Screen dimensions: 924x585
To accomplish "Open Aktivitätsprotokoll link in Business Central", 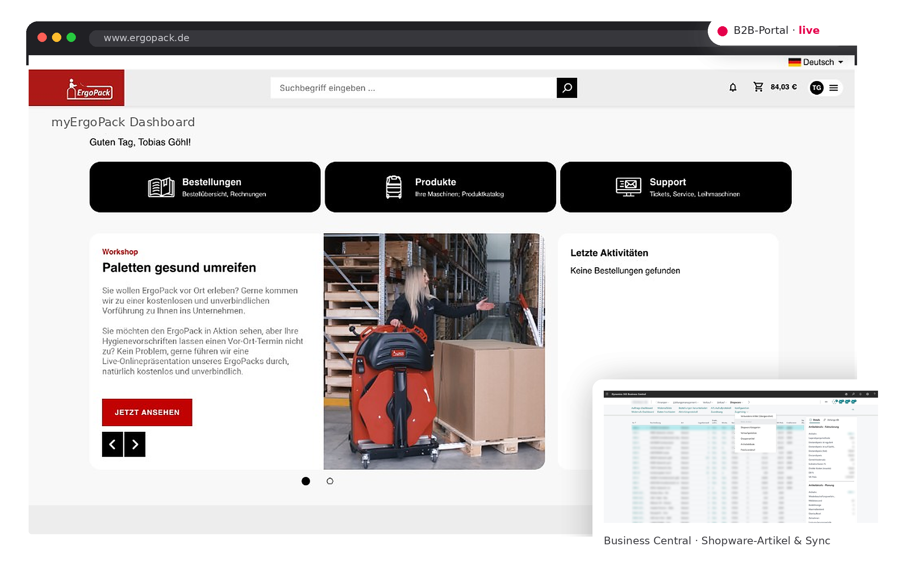I will pos(688,412).
